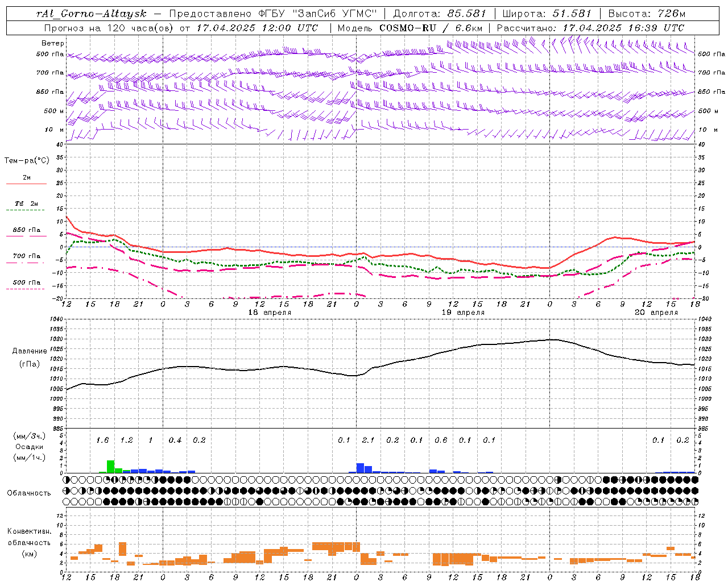Select the Широта: 51.581 header value

547,14
